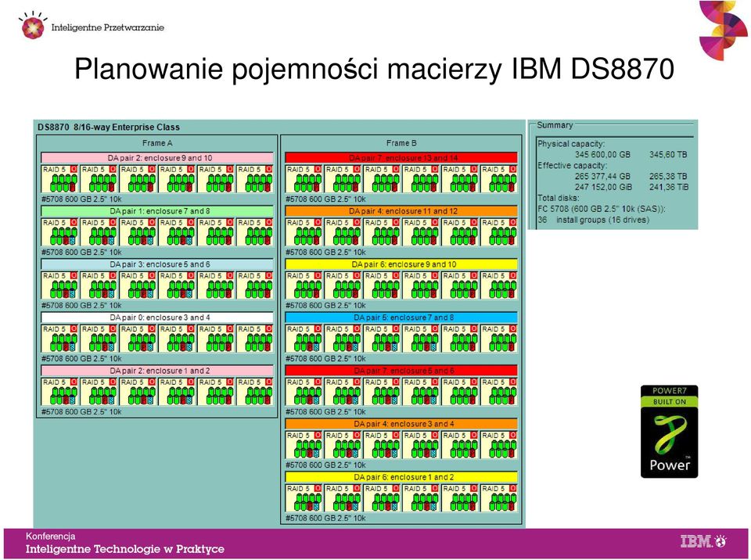Click the Physical capacity: label
The width and height of the screenshot is (751, 560).
point(571,144)
